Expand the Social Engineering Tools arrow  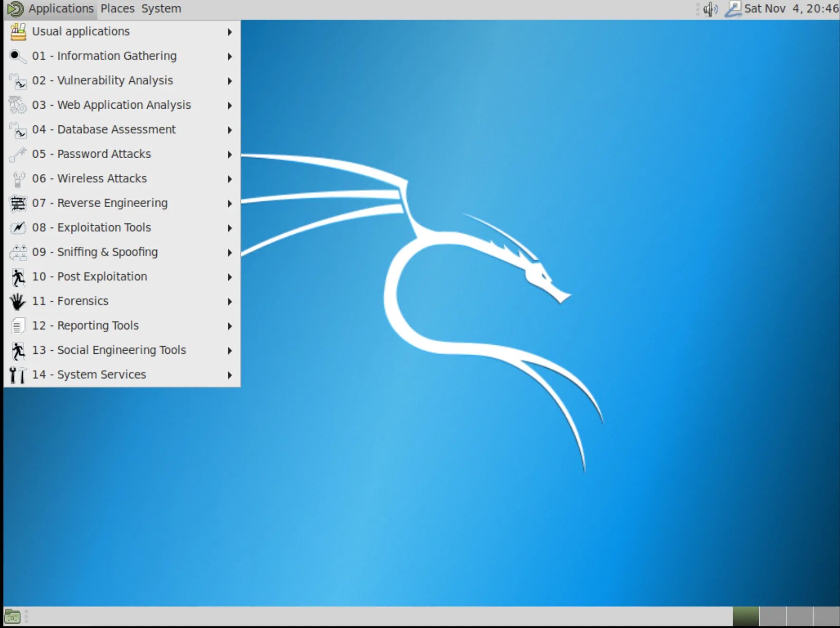click(x=230, y=351)
